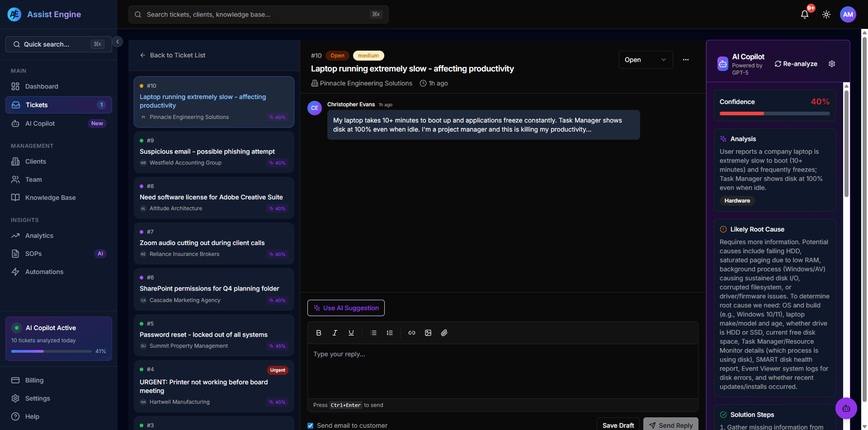
Task: Re-analyze the ticket with AI Copilot
Action: click(796, 64)
